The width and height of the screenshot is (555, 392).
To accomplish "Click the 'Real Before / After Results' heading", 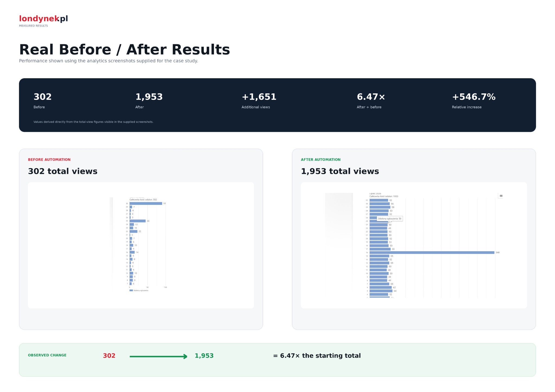I will (x=125, y=50).
